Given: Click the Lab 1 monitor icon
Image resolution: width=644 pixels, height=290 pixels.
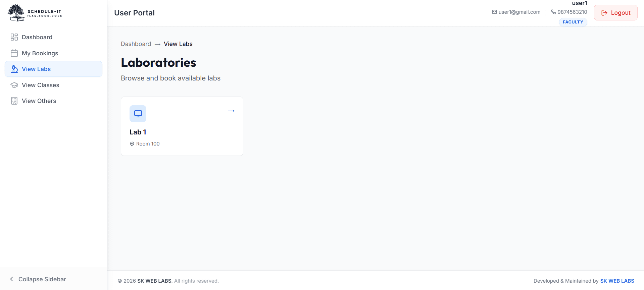Looking at the screenshot, I should tap(138, 114).
